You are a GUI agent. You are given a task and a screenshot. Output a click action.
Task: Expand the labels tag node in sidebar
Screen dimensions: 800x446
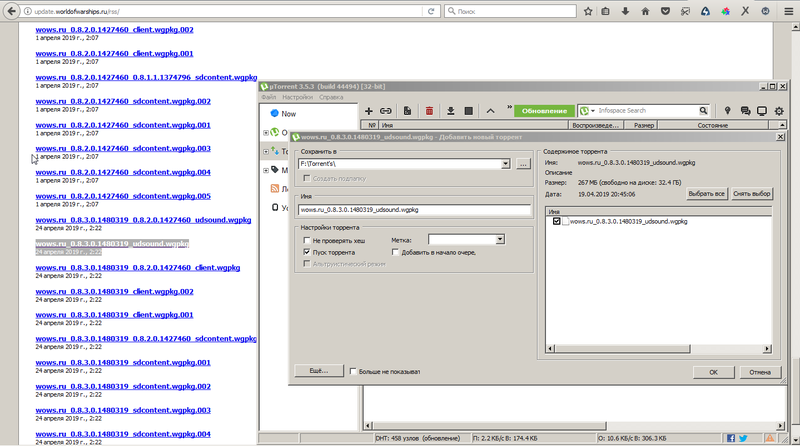click(266, 170)
